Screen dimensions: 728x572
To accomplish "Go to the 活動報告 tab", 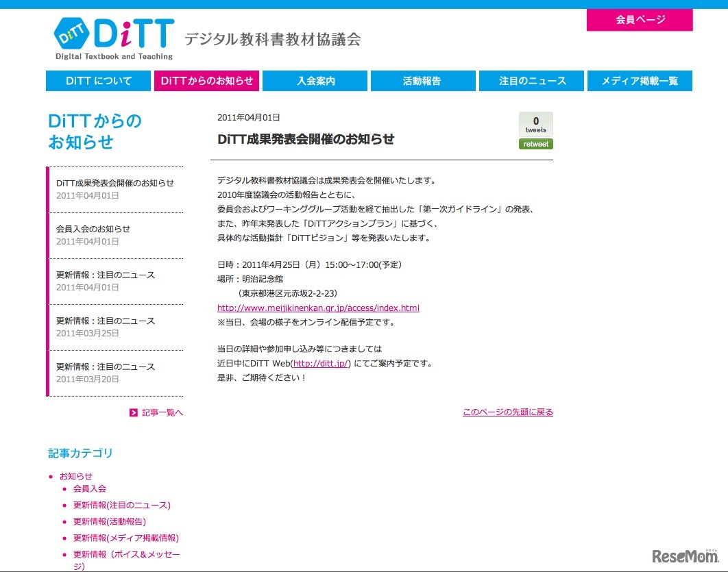I will [423, 81].
